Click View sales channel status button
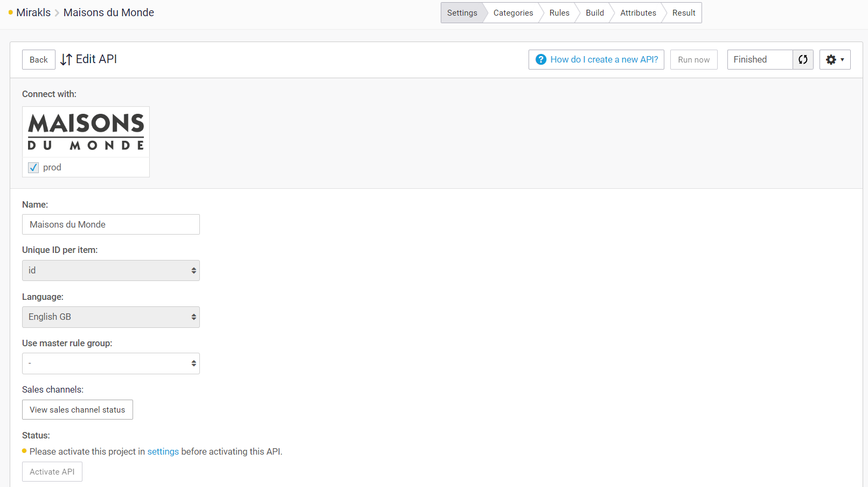 point(78,410)
